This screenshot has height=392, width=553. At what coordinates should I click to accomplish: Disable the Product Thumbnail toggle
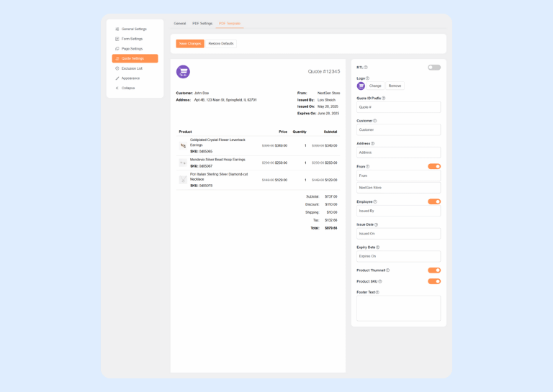434,270
